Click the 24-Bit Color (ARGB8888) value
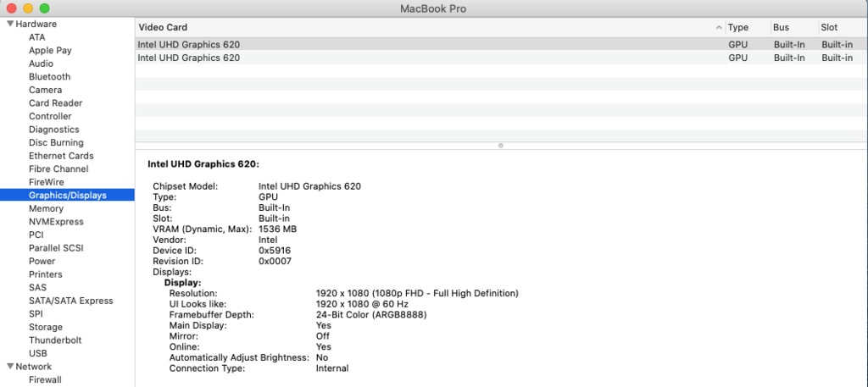The image size is (868, 387). point(371,314)
